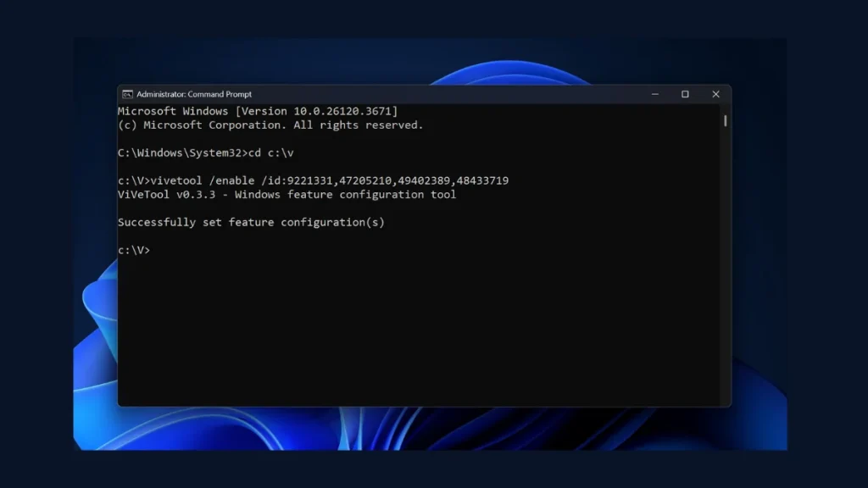Screen dimensions: 868x488
Task: Click the vivetool /enable command line
Action: (313, 180)
